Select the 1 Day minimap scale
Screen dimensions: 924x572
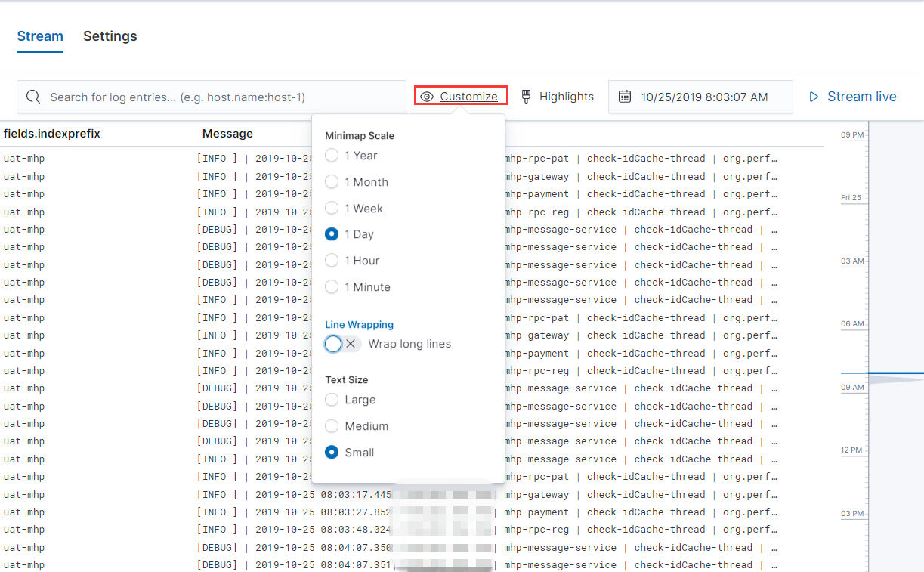(332, 234)
